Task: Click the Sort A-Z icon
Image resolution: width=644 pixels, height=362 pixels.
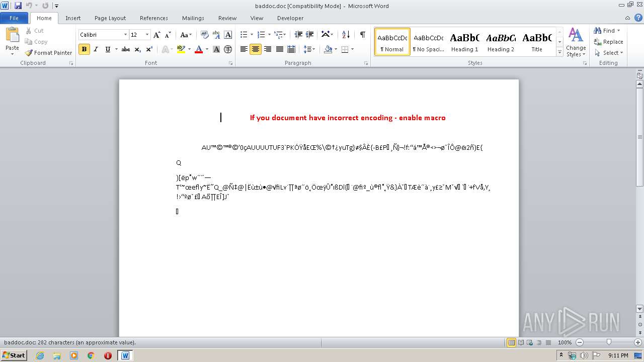Action: click(346, 35)
